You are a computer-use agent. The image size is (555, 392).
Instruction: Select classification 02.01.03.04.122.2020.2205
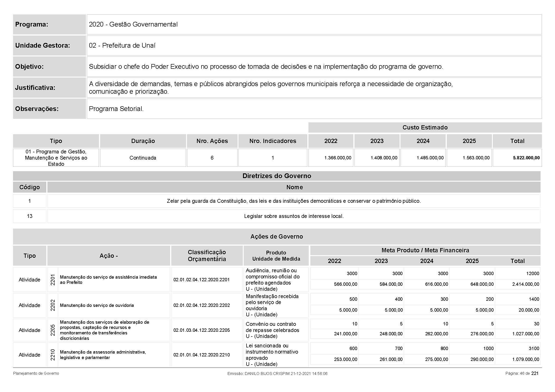coord(202,330)
